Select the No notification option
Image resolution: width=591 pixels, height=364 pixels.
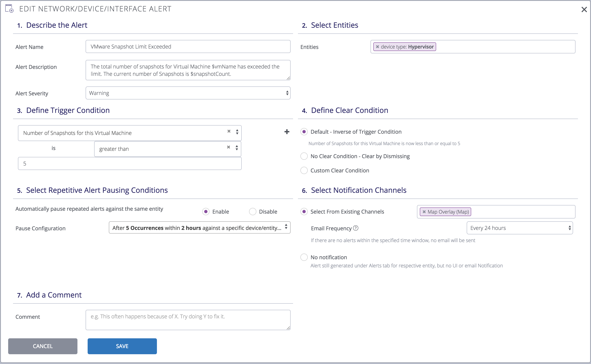[304, 257]
